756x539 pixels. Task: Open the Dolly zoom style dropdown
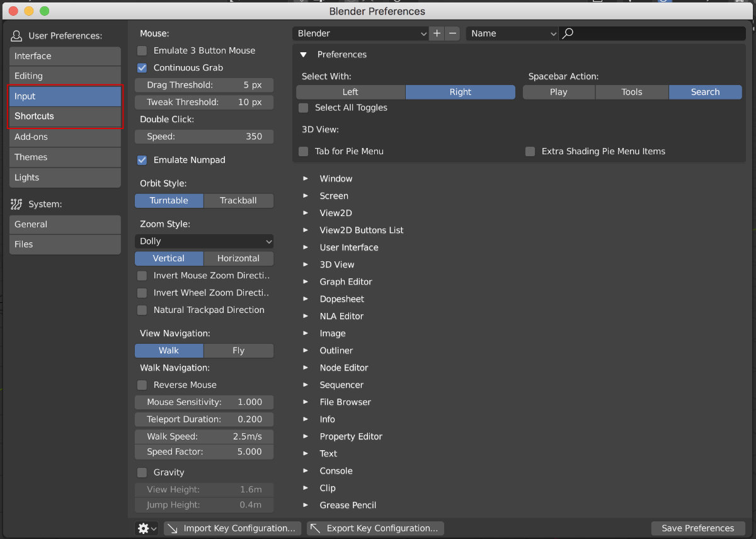(204, 241)
